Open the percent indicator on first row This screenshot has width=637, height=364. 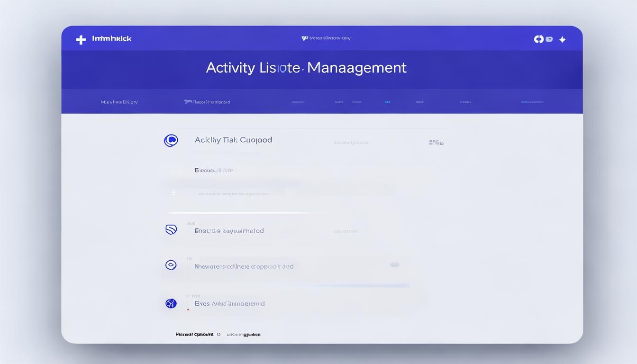(436, 142)
